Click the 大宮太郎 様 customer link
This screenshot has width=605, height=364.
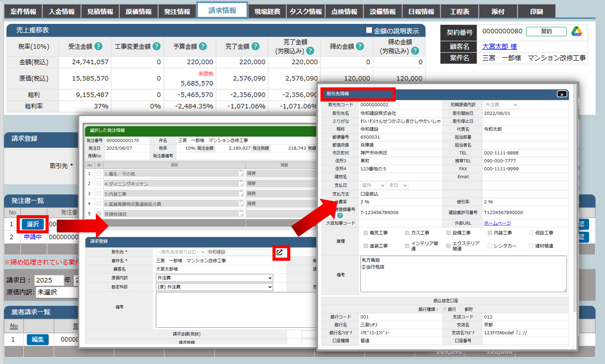499,46
